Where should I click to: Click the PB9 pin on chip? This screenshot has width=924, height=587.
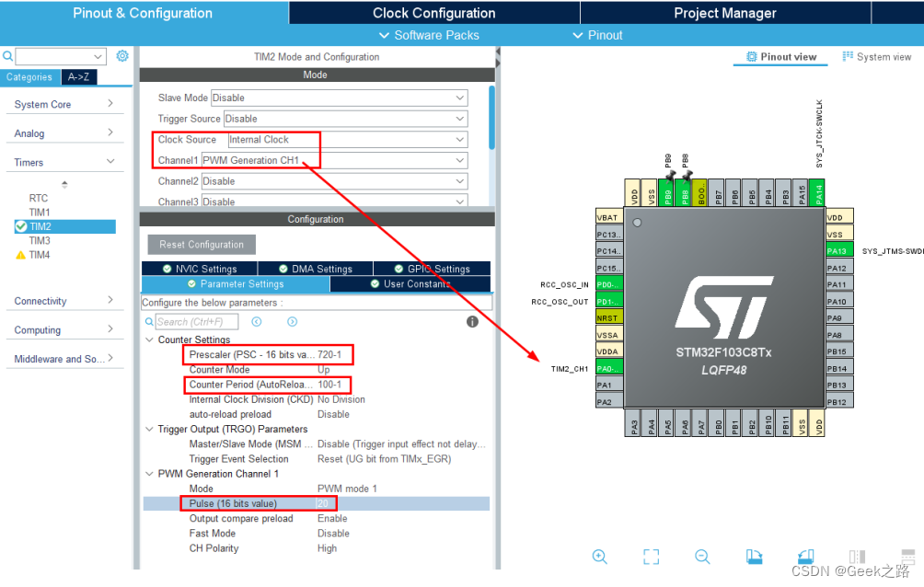click(x=667, y=192)
